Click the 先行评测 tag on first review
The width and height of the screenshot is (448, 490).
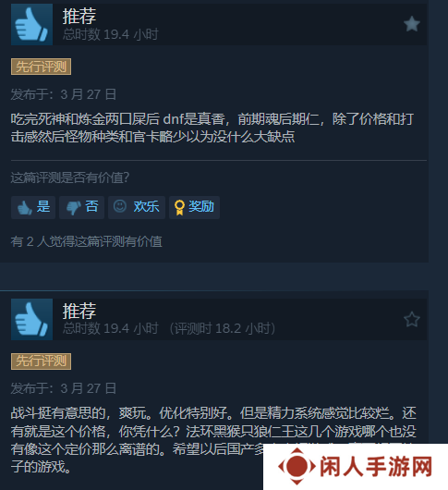[x=41, y=67]
